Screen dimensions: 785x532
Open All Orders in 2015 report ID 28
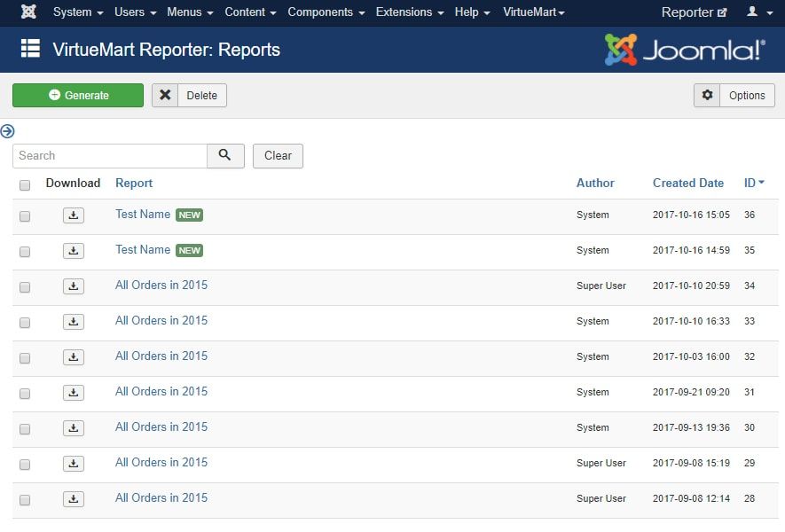click(161, 498)
